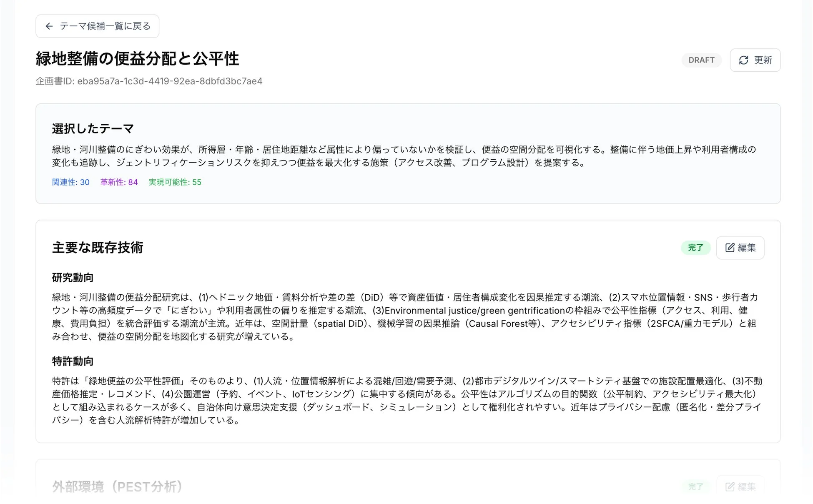The image size is (813, 504).
Task: Click the 実現可能性: 55 score label
Action: pyautogui.click(x=175, y=182)
